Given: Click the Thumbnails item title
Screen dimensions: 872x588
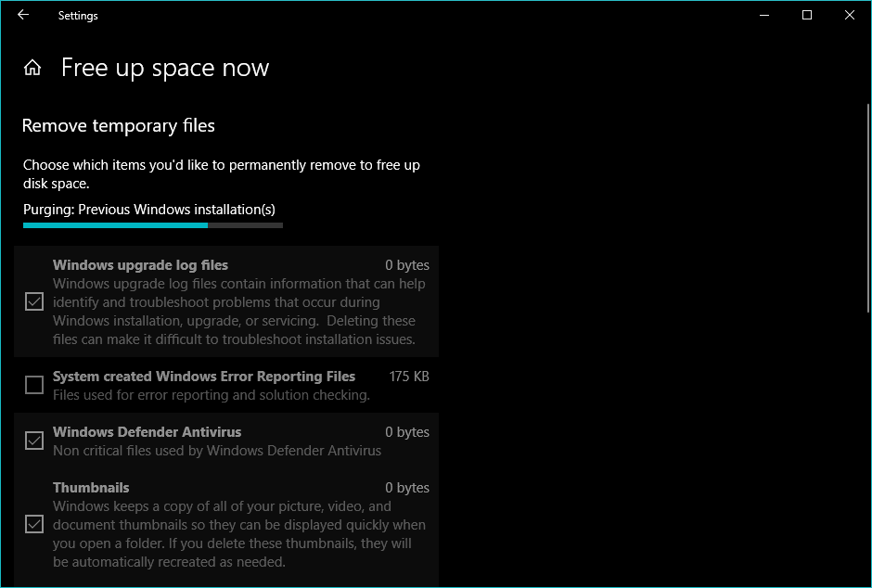Looking at the screenshot, I should click(x=91, y=488).
